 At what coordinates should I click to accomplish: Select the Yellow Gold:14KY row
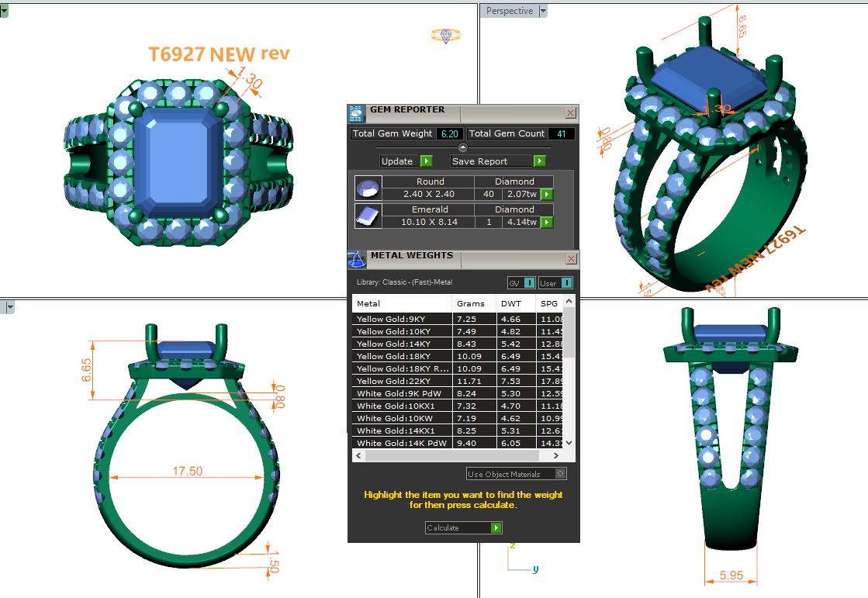click(x=402, y=344)
